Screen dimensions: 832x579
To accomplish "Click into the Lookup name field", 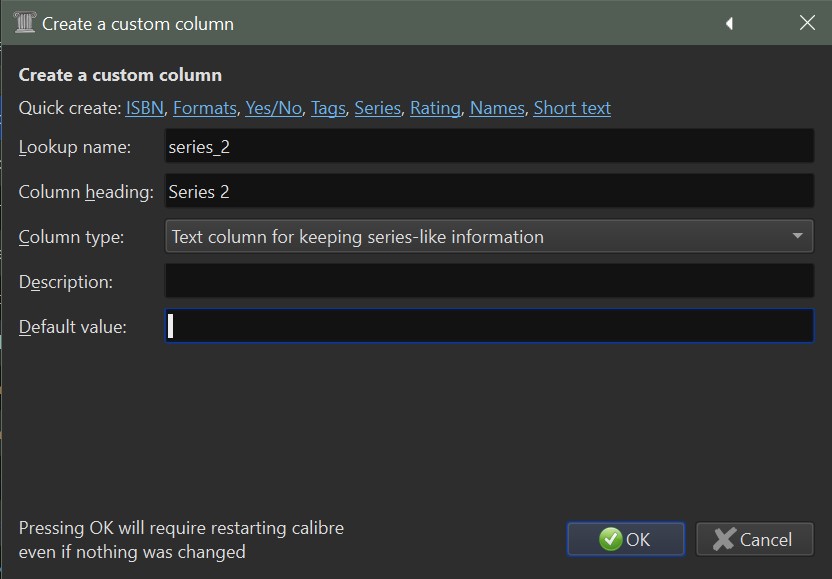I will click(x=489, y=147).
